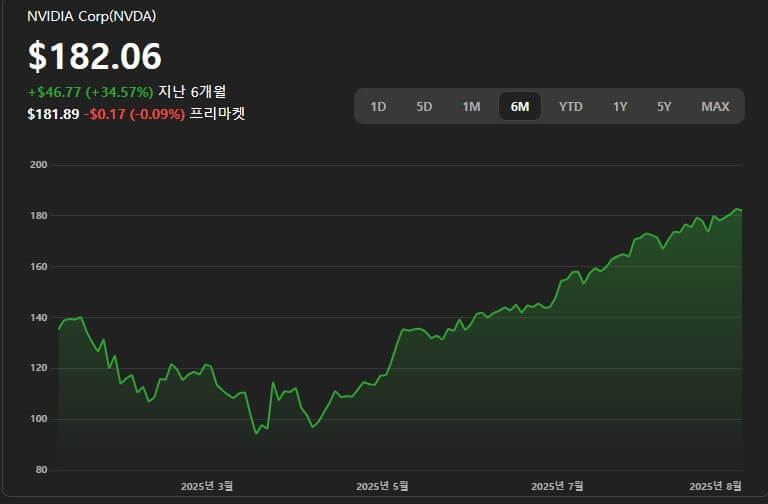This screenshot has width=768, height=504.
Task: Select the active 6M range tab
Action: pos(520,106)
